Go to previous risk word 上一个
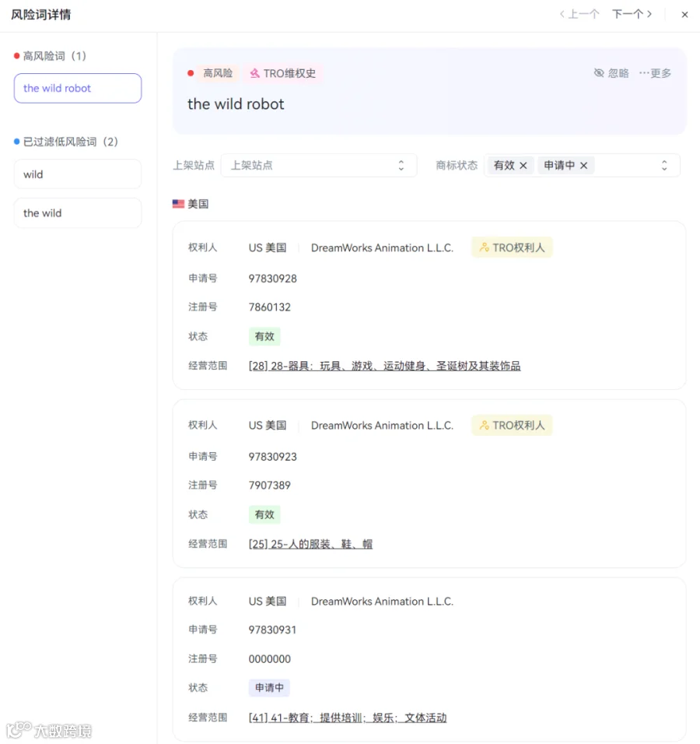Screen dimensions: 700x744 coord(579,14)
